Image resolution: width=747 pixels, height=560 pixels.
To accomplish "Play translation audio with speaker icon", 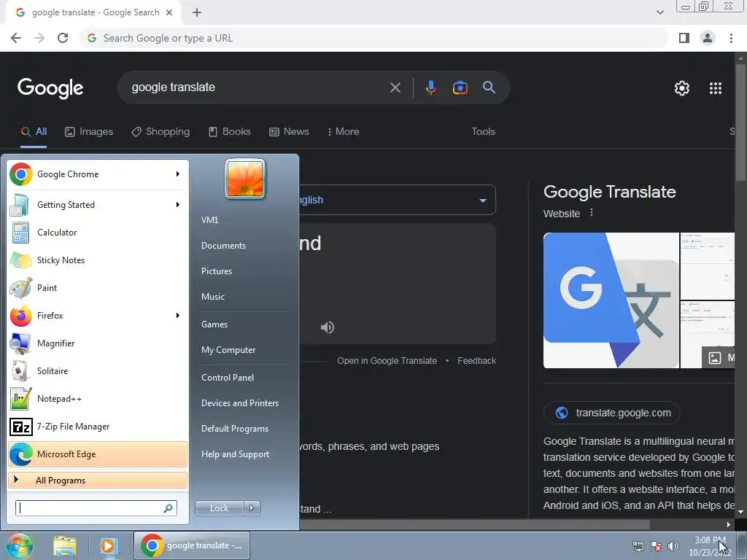I will tap(328, 327).
